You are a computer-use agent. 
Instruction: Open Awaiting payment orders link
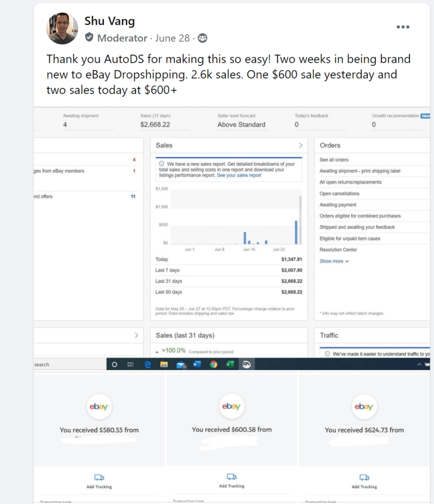338,205
